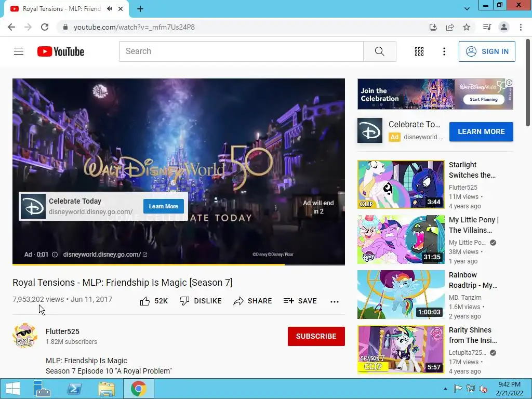The width and height of the screenshot is (532, 399).
Task: Share this page from address bar
Action: click(450, 27)
